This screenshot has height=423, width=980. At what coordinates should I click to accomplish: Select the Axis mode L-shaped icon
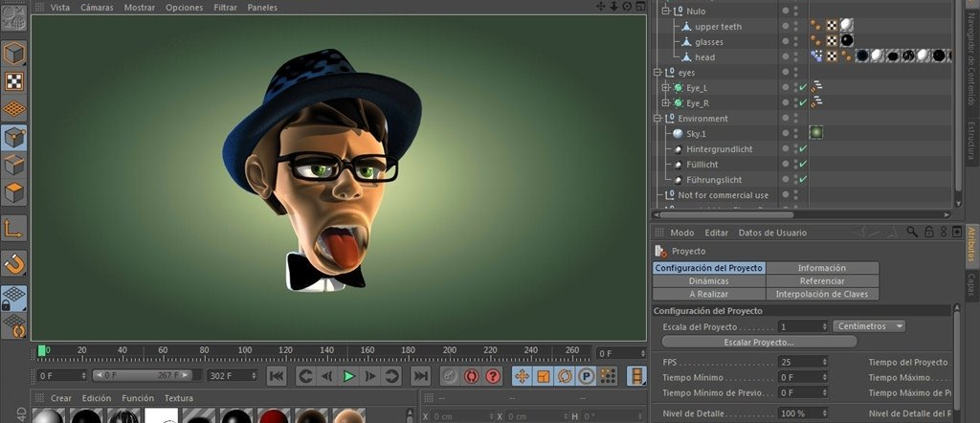[x=13, y=228]
